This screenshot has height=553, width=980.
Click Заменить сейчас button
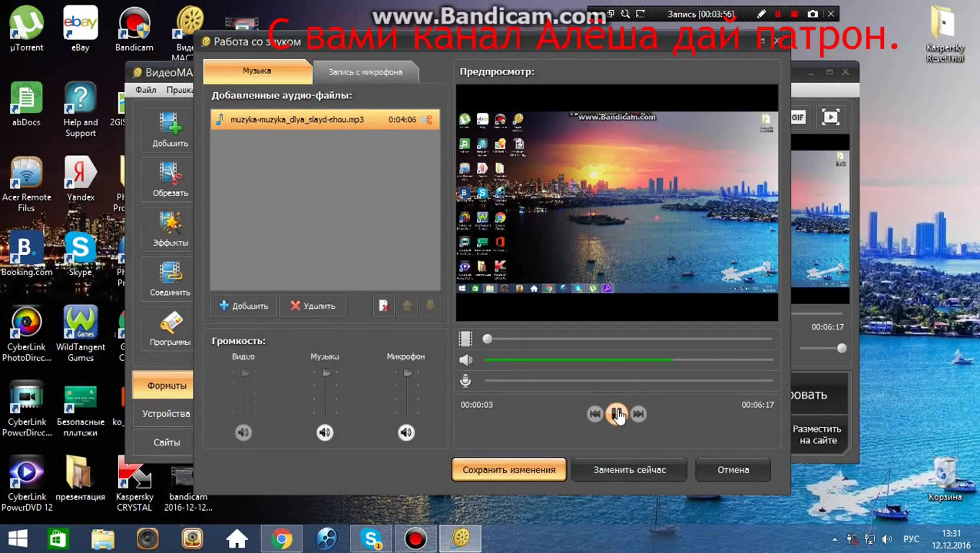click(x=630, y=470)
